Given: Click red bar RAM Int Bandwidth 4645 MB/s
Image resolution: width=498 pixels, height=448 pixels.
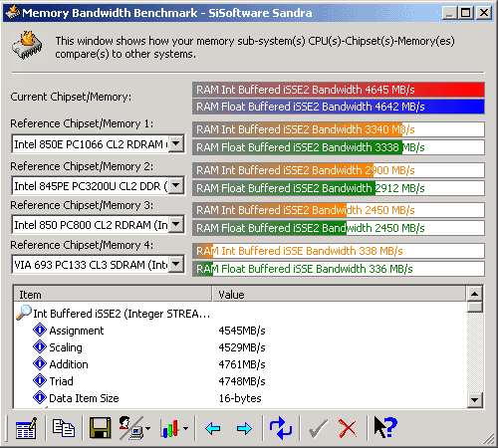Looking at the screenshot, I should [x=339, y=90].
